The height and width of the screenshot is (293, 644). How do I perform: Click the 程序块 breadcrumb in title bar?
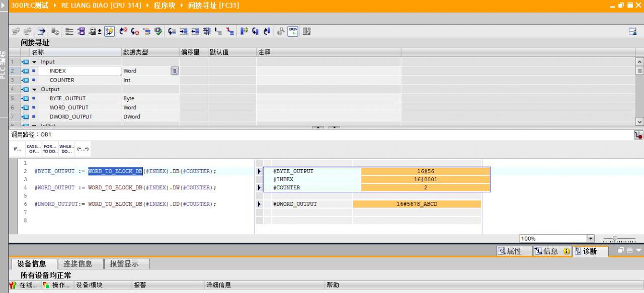[165, 6]
